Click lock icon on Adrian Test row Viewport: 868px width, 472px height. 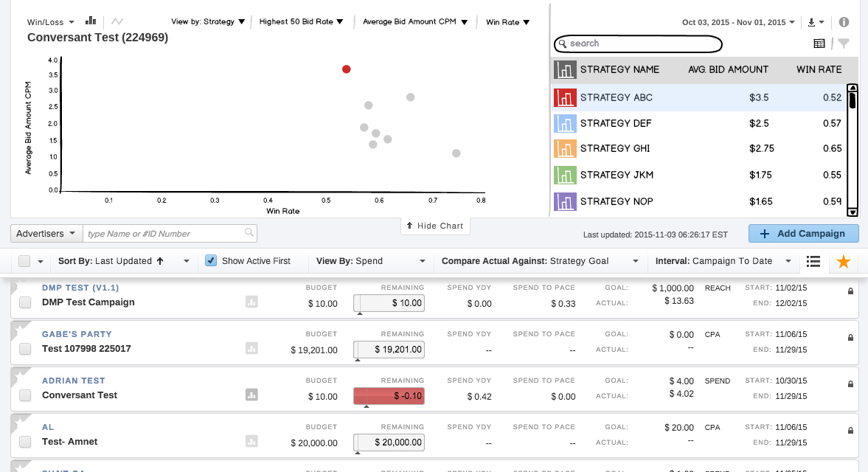850,384
